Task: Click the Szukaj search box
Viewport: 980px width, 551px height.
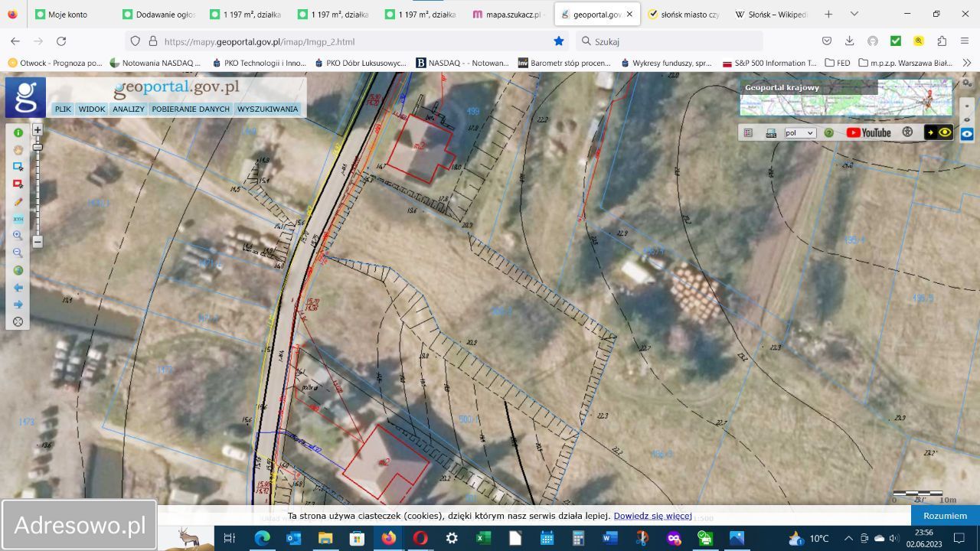Action: coord(668,41)
